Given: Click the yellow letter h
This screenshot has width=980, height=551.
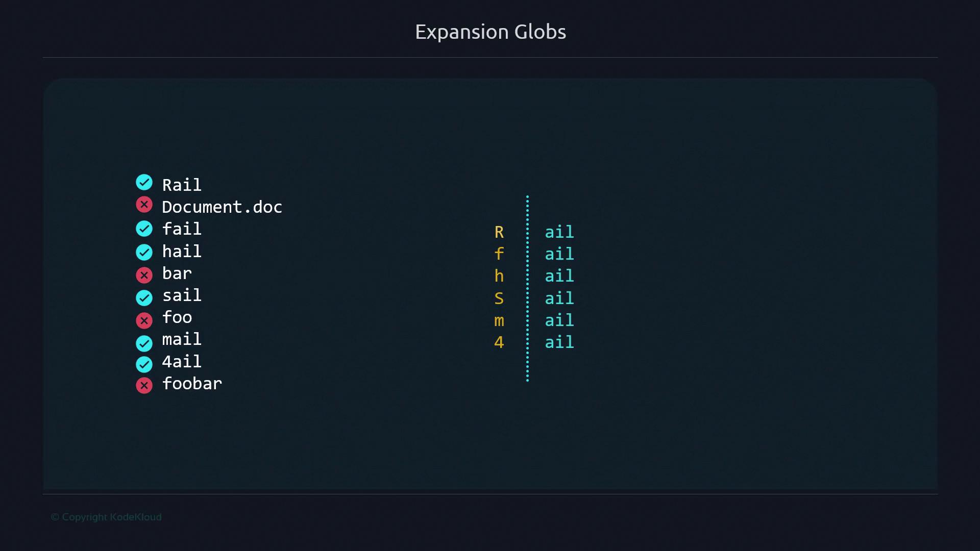Looking at the screenshot, I should point(499,276).
